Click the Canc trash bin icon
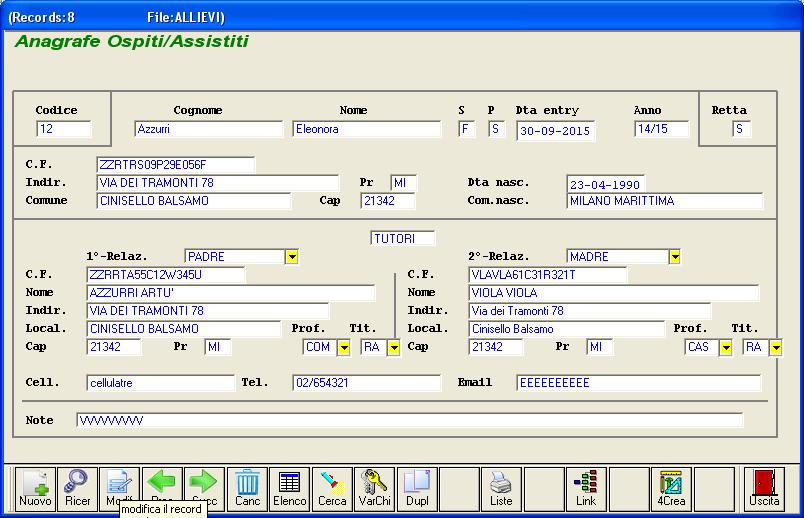Image resolution: width=804 pixels, height=518 pixels. point(247,489)
